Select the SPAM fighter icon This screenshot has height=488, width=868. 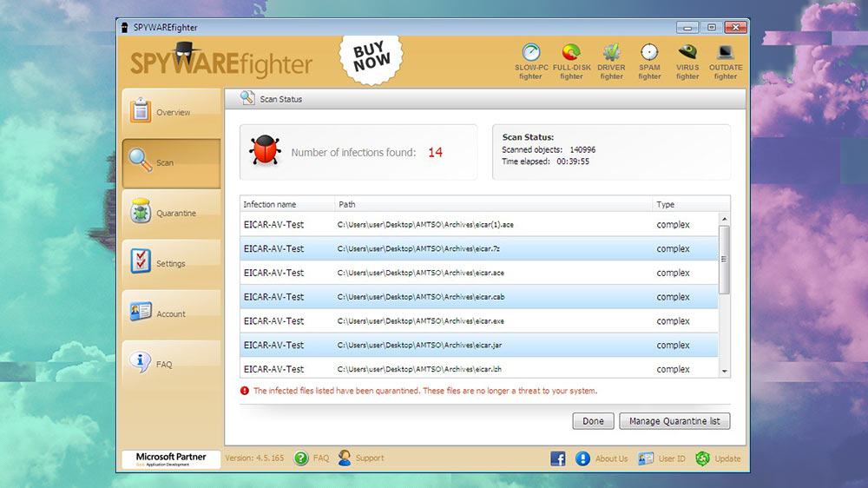click(x=649, y=61)
